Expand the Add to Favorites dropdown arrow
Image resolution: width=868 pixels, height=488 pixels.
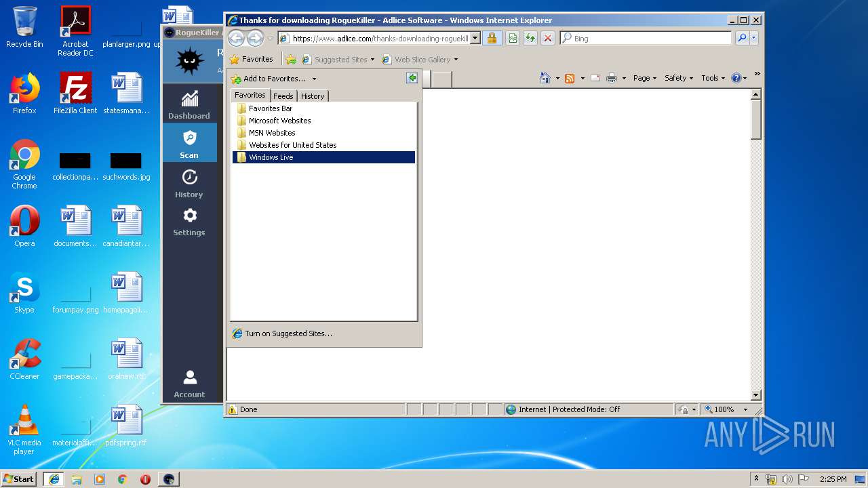(314, 79)
